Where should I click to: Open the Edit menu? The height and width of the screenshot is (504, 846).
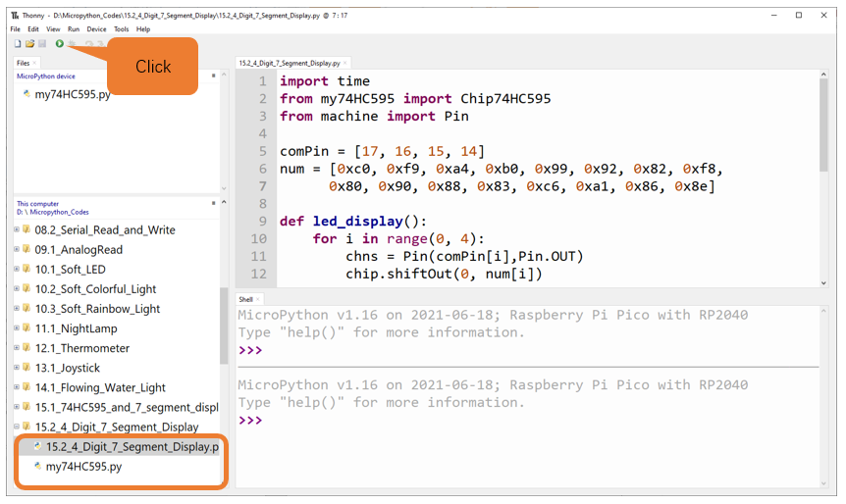tap(33, 29)
